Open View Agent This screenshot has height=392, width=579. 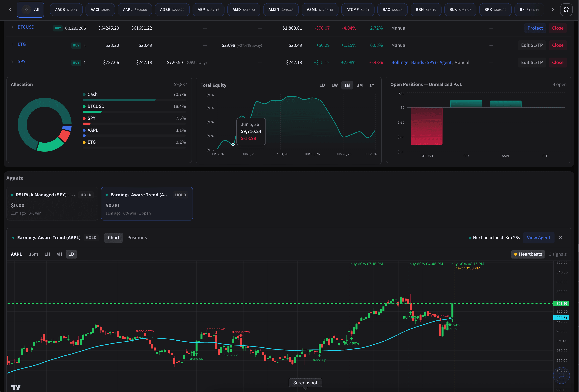(x=538, y=238)
